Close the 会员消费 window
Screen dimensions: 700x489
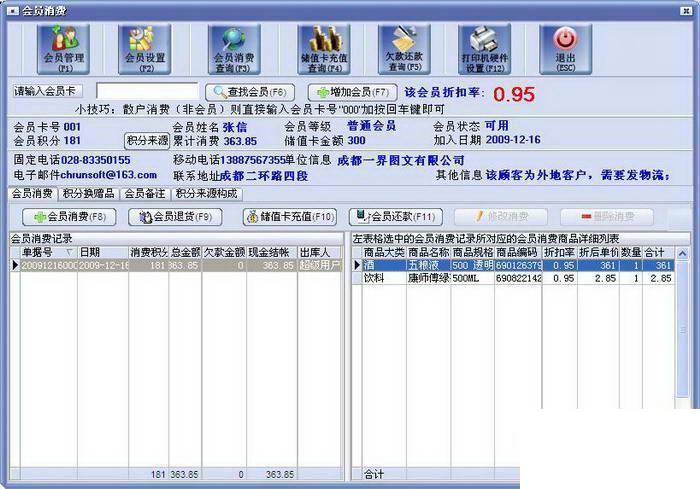coord(686,11)
